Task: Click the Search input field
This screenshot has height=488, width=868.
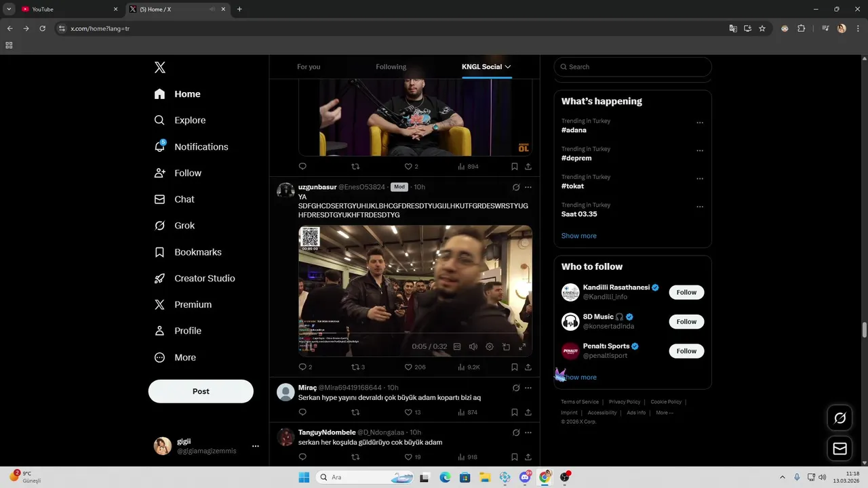Action: [633, 67]
